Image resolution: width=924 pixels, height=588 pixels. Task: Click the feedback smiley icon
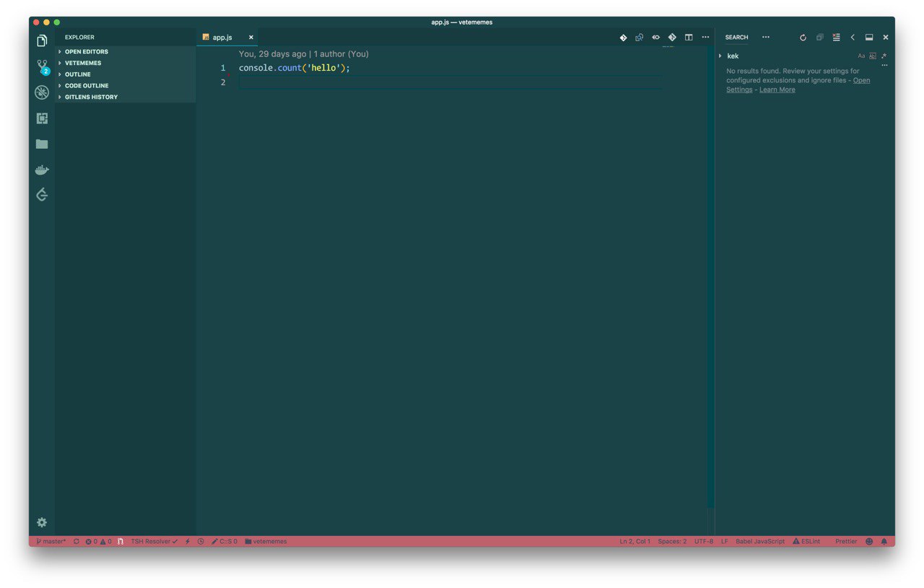pyautogui.click(x=869, y=541)
